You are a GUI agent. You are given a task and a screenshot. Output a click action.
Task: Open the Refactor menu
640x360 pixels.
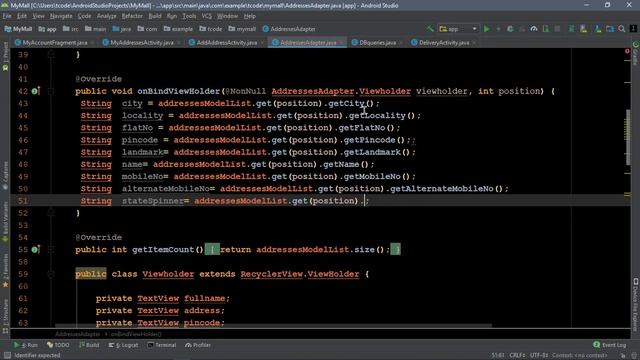[x=132, y=16]
